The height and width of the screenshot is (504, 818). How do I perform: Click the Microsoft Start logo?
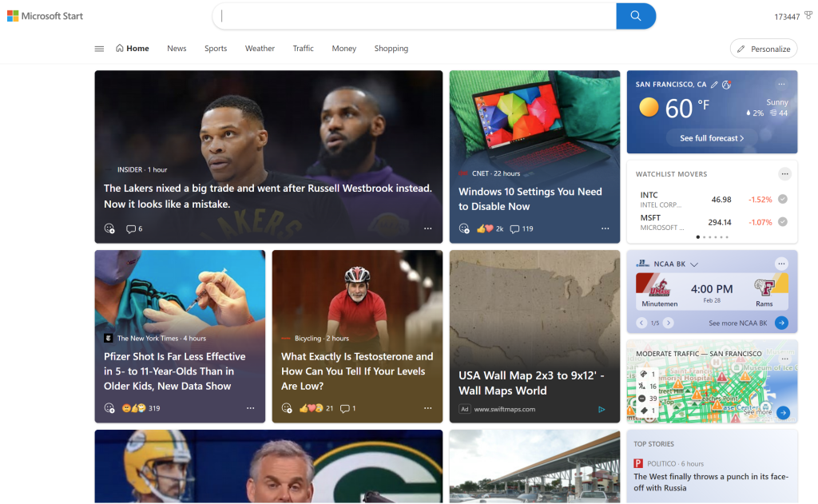[45, 16]
